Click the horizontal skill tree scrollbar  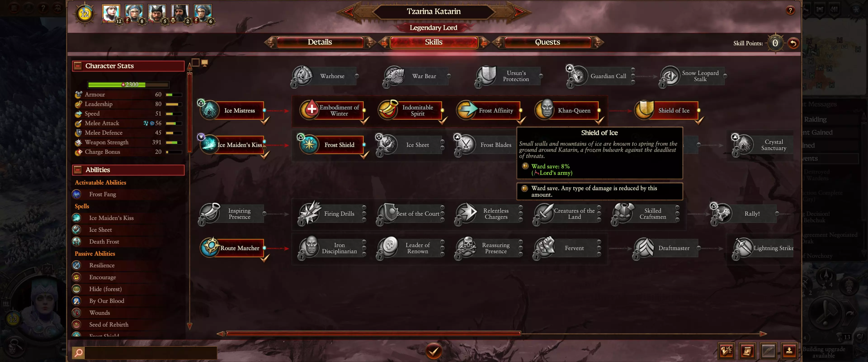coord(373,334)
